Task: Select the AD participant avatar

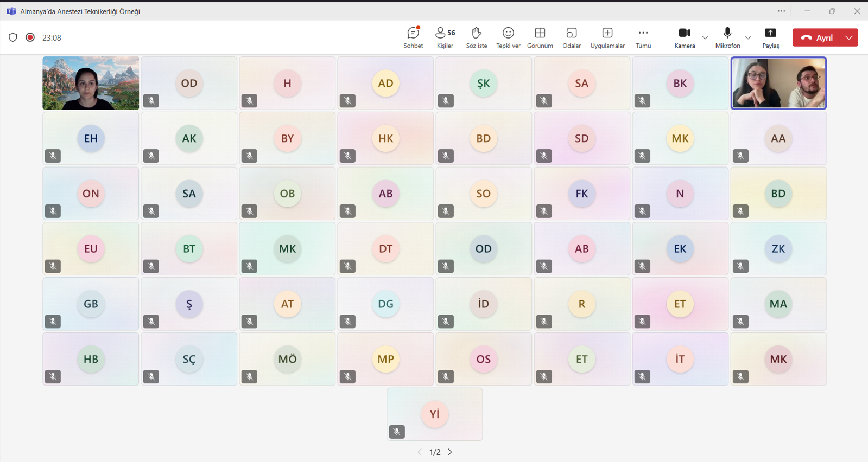Action: 385,83
